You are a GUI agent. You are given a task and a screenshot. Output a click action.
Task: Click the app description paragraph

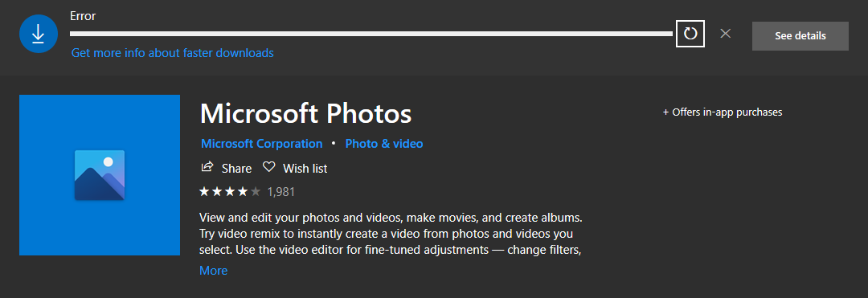tap(391, 233)
